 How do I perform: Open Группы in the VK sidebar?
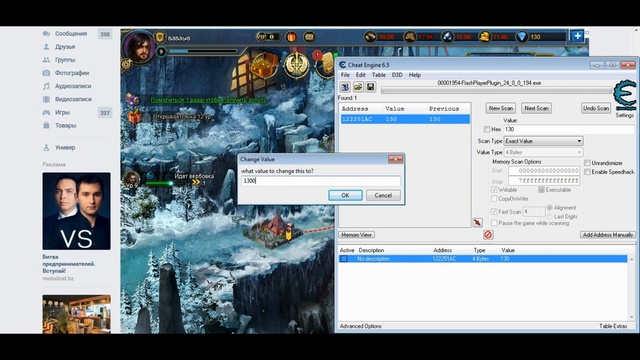point(65,60)
